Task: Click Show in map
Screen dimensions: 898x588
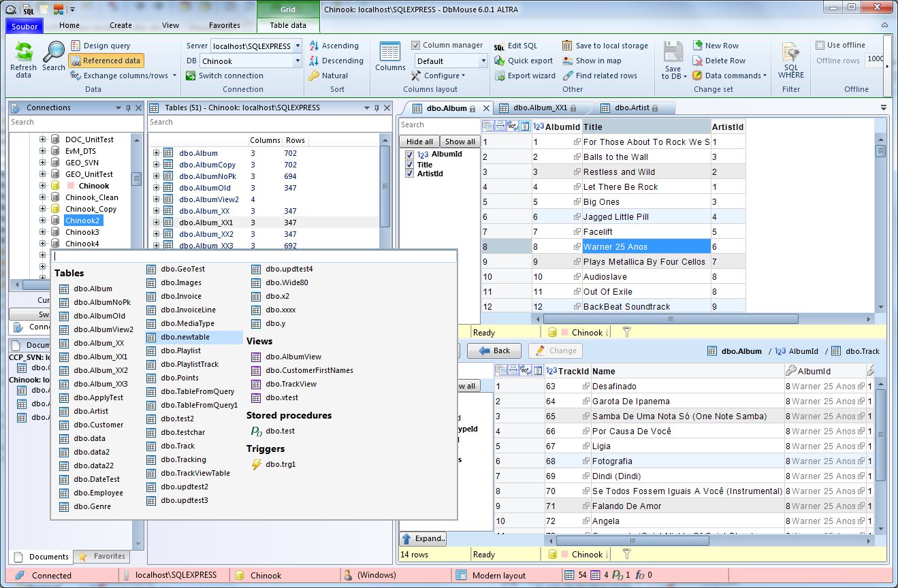Action: click(x=592, y=61)
